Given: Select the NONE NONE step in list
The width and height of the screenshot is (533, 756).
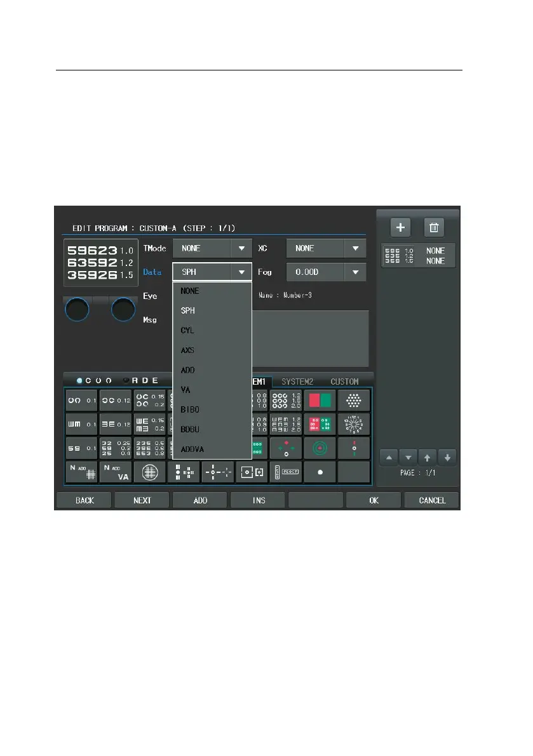Looking at the screenshot, I should [418, 256].
